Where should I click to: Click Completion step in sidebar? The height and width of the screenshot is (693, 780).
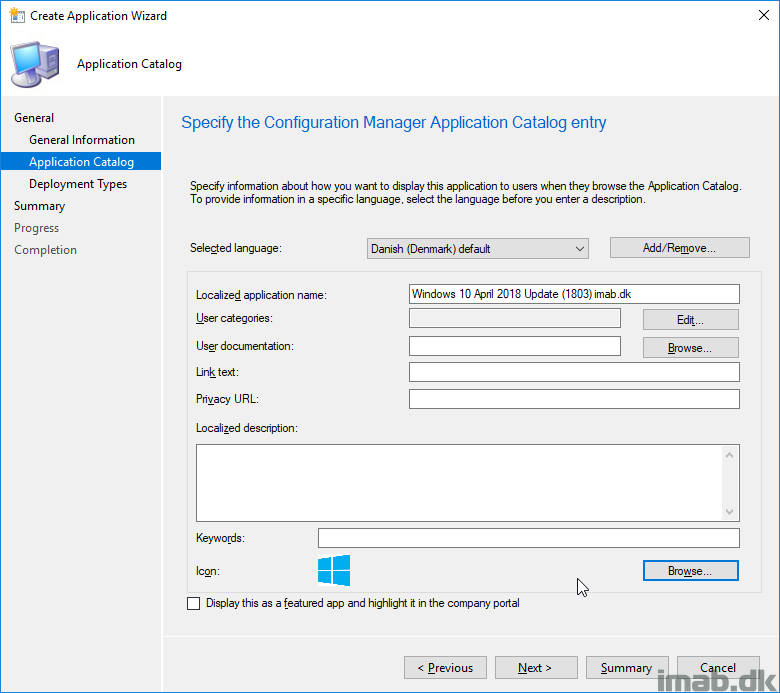click(45, 250)
